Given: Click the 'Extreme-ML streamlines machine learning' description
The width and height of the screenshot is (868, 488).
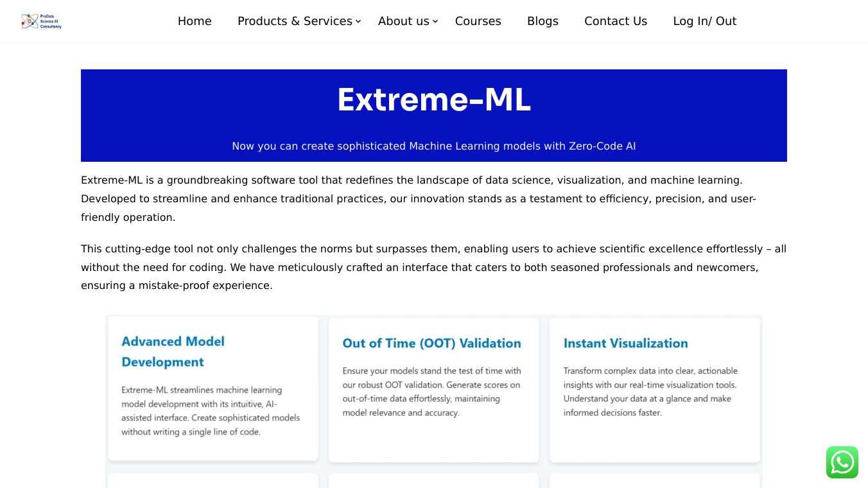Looking at the screenshot, I should tap(211, 411).
